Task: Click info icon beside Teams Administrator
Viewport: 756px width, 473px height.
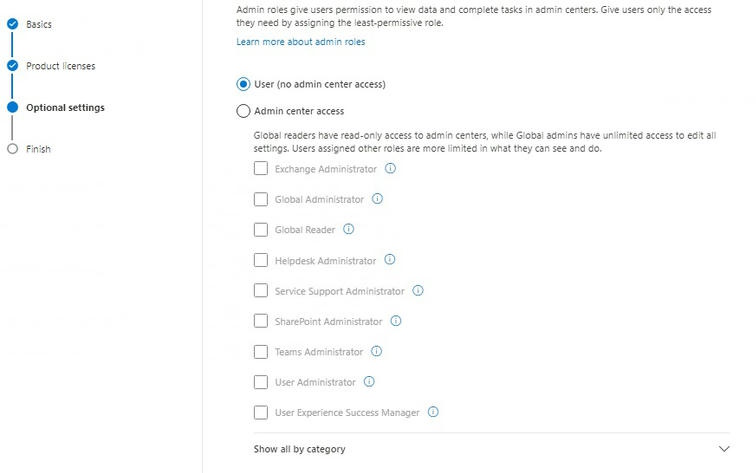Action: pos(376,352)
